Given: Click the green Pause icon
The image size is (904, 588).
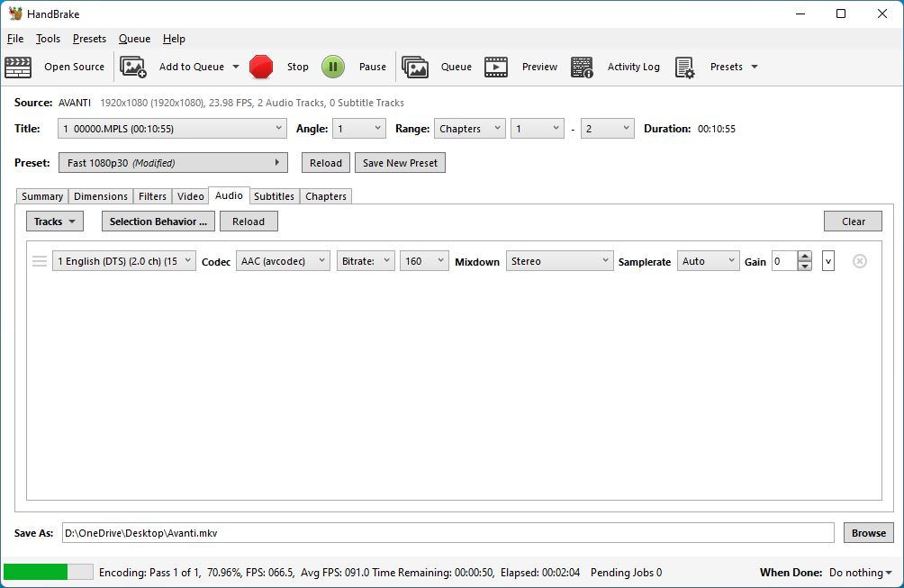Looking at the screenshot, I should [332, 67].
